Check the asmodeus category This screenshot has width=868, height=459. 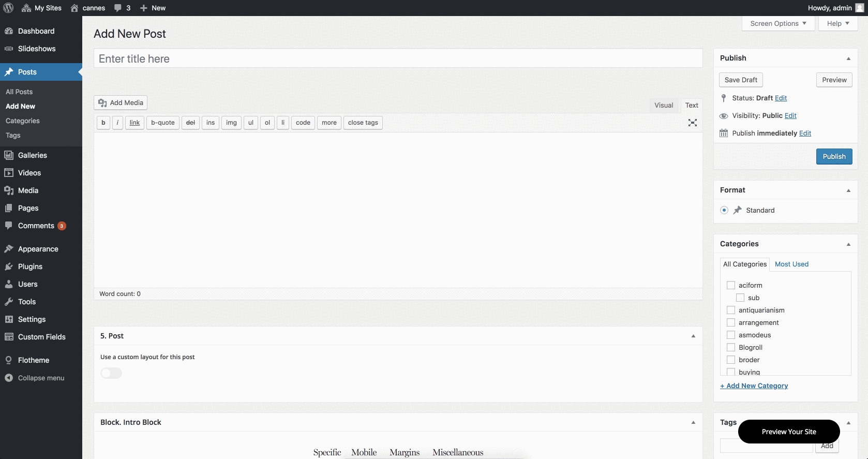point(731,335)
